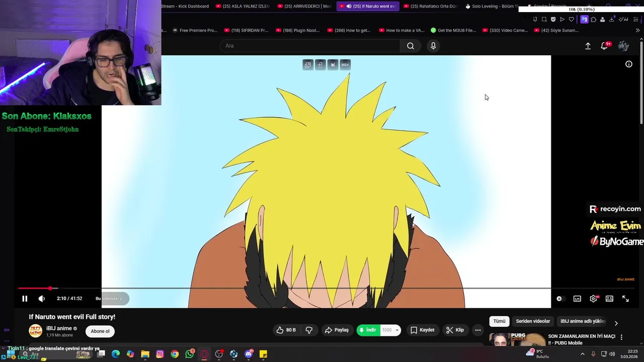Open WhatsApp from the taskbar
The image size is (644, 362).
pos(189,354)
